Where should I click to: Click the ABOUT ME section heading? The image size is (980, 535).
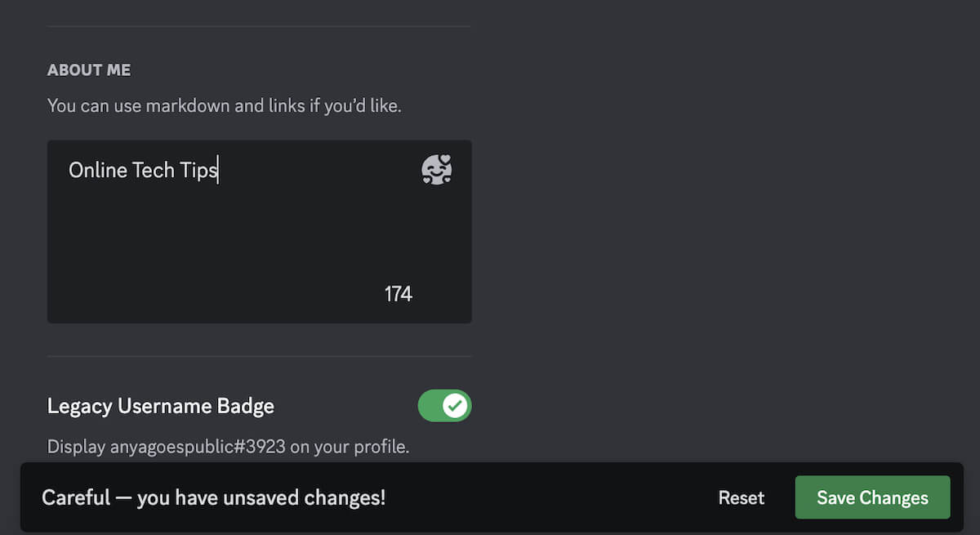pos(89,70)
